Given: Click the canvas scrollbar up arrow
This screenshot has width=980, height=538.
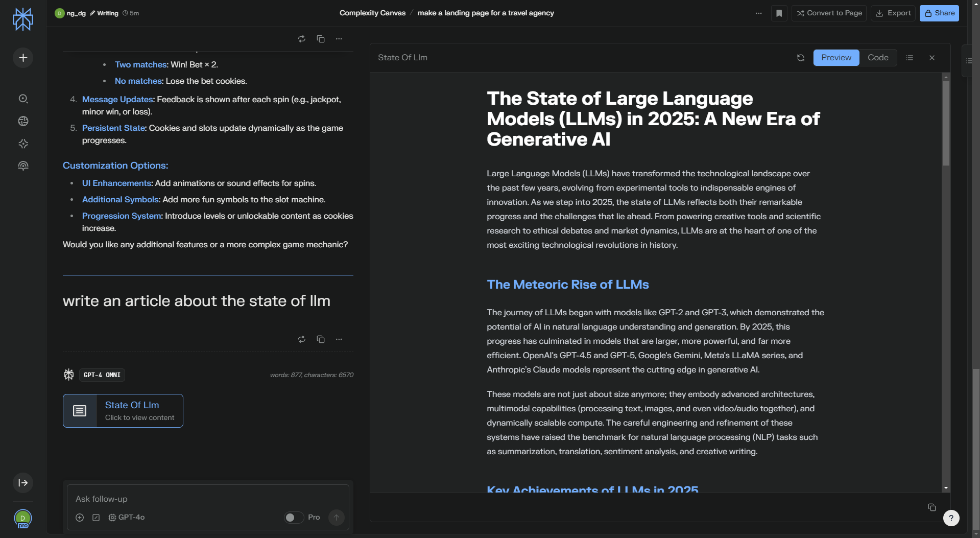Looking at the screenshot, I should click(x=946, y=77).
